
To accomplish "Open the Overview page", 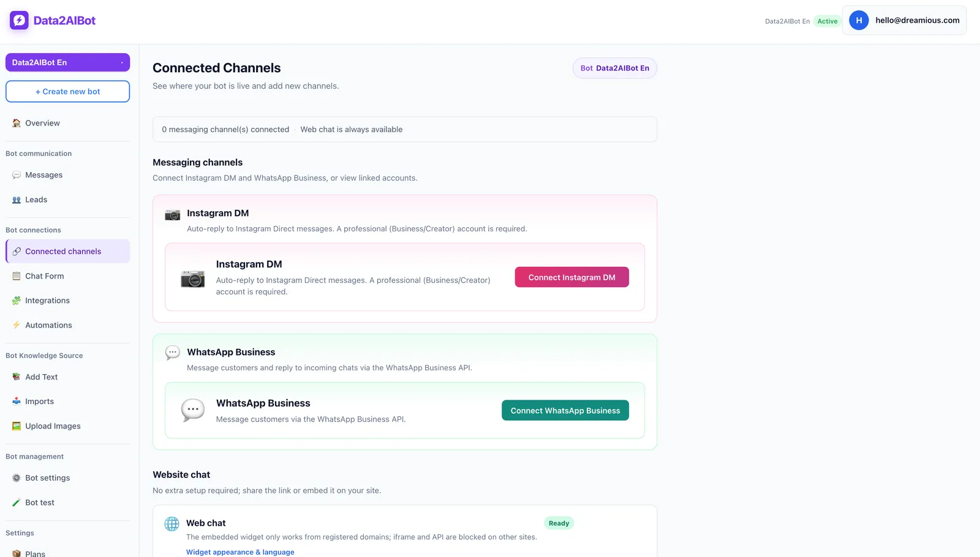I will click(67, 123).
